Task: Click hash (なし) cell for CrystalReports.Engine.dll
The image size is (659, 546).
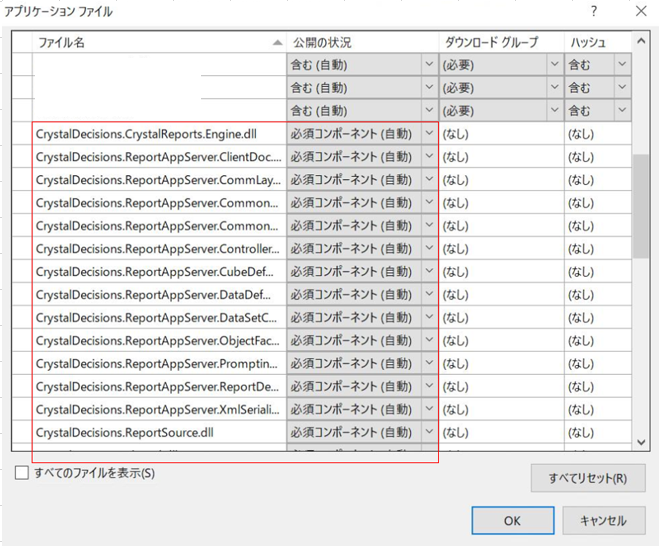Action: tap(598, 134)
